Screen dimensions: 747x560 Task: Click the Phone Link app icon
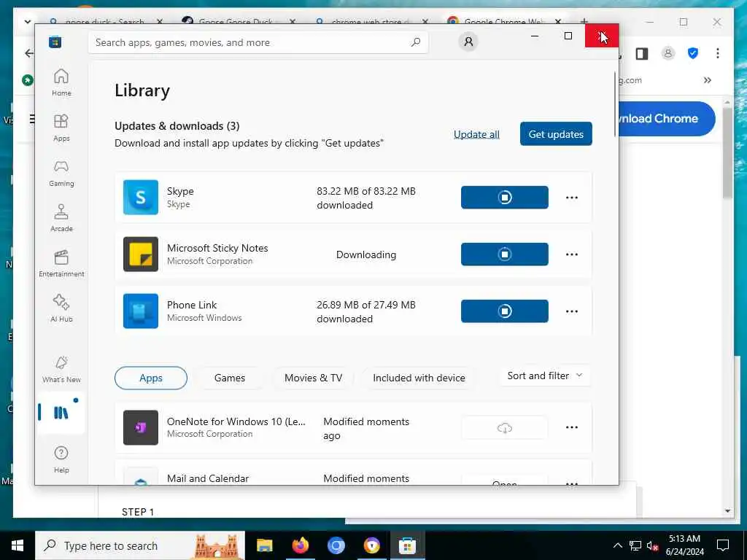[x=141, y=311]
